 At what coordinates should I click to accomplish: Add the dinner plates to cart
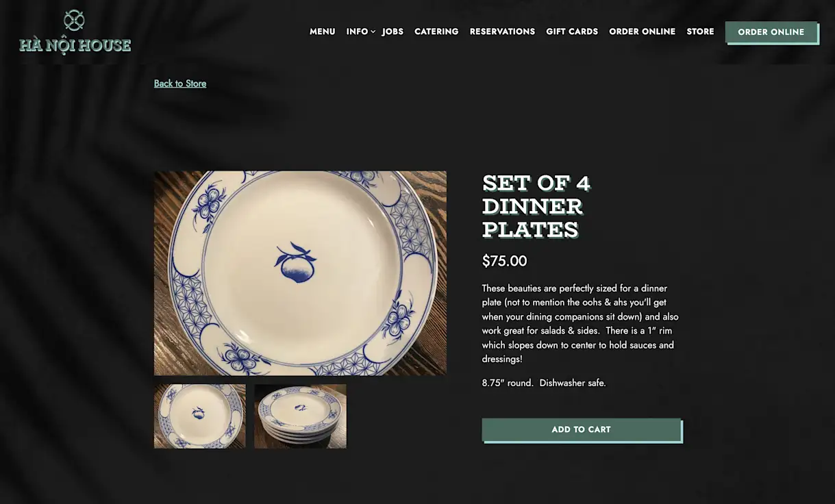582,430
